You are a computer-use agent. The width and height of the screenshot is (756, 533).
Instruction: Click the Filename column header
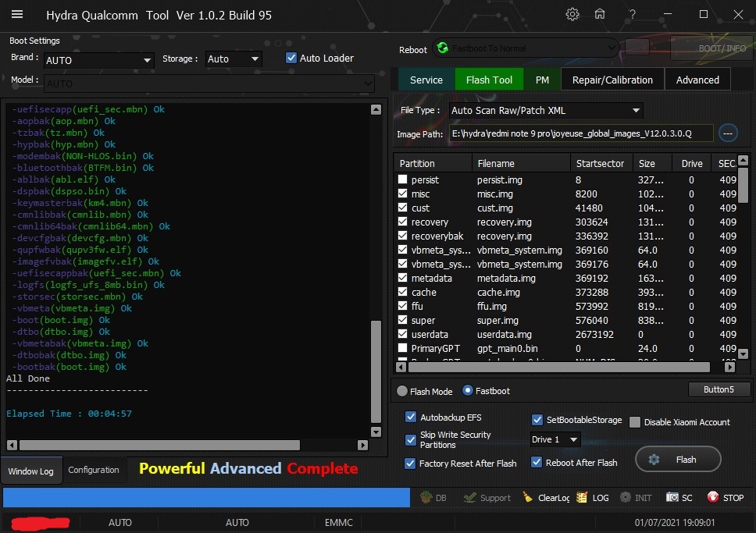(x=521, y=163)
